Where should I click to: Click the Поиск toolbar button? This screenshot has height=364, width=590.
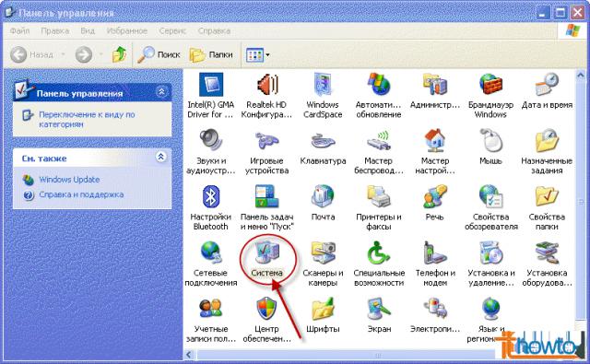click(159, 55)
